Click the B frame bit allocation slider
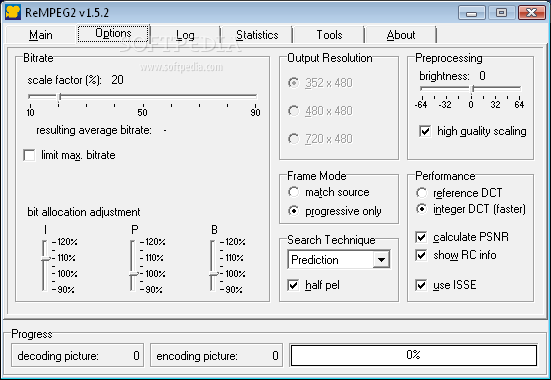This screenshot has height=380, width=551. pos(213,275)
